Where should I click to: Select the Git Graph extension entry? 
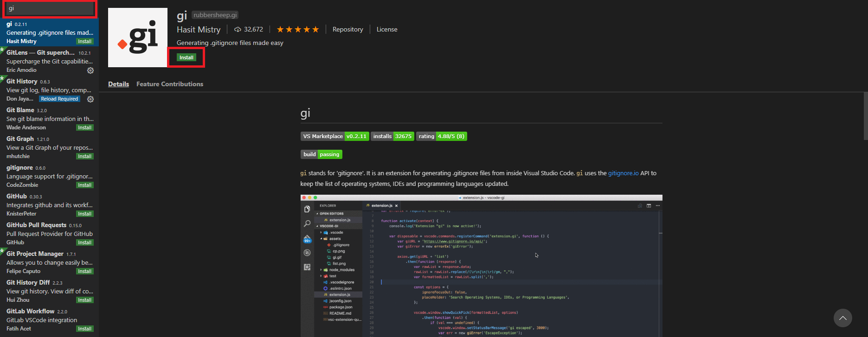[x=49, y=147]
